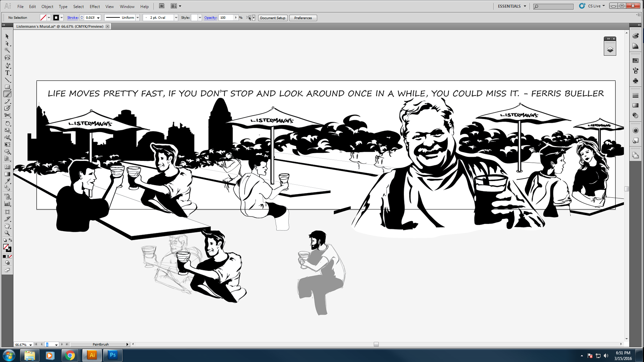Click the fill/stroke swatch in toolbox
The height and width of the screenshot is (362, 644).
(7, 248)
